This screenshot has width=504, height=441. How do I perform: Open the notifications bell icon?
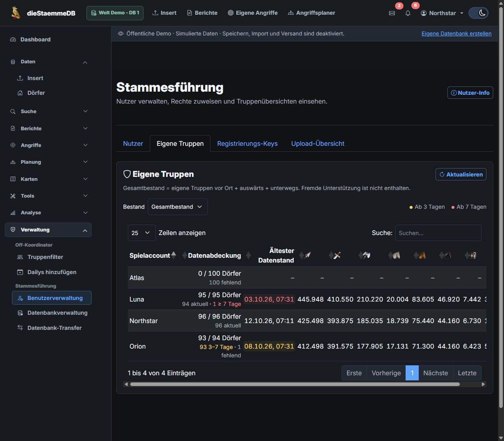(x=408, y=13)
